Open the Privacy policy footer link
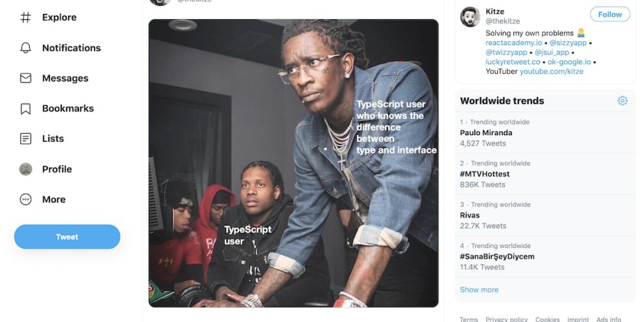 click(506, 319)
